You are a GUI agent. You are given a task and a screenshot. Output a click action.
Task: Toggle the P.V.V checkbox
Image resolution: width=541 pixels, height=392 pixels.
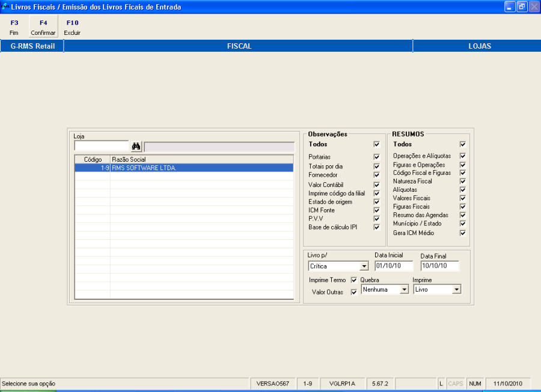376,219
